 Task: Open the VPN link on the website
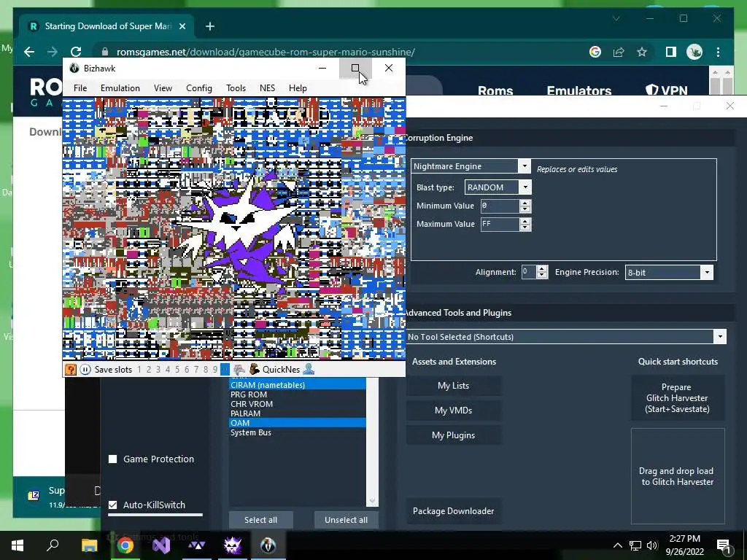coord(666,90)
